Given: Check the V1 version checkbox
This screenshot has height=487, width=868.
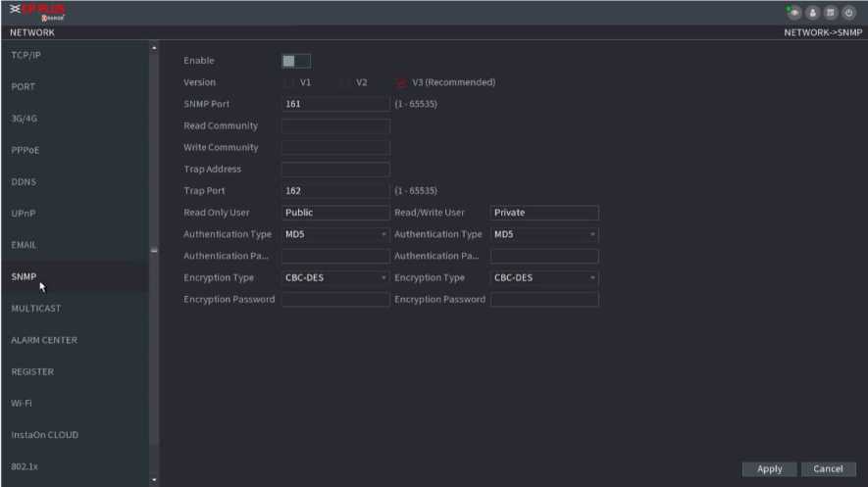Looking at the screenshot, I should click(289, 82).
